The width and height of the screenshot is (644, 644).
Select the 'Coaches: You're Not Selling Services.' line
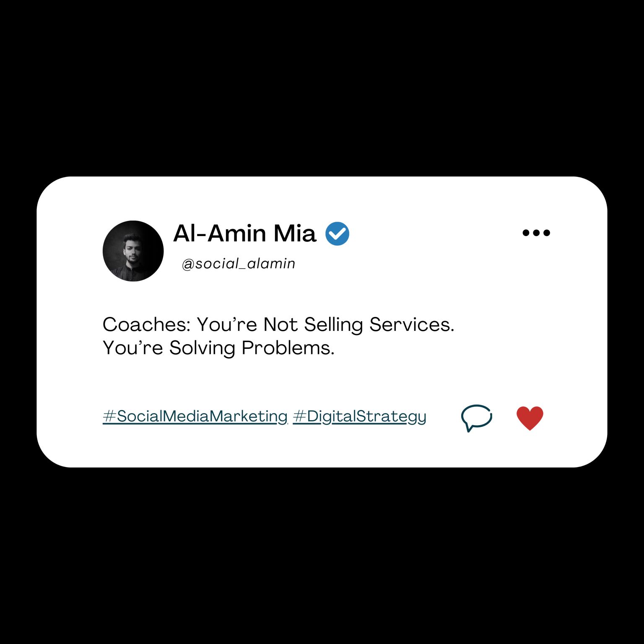278,325
